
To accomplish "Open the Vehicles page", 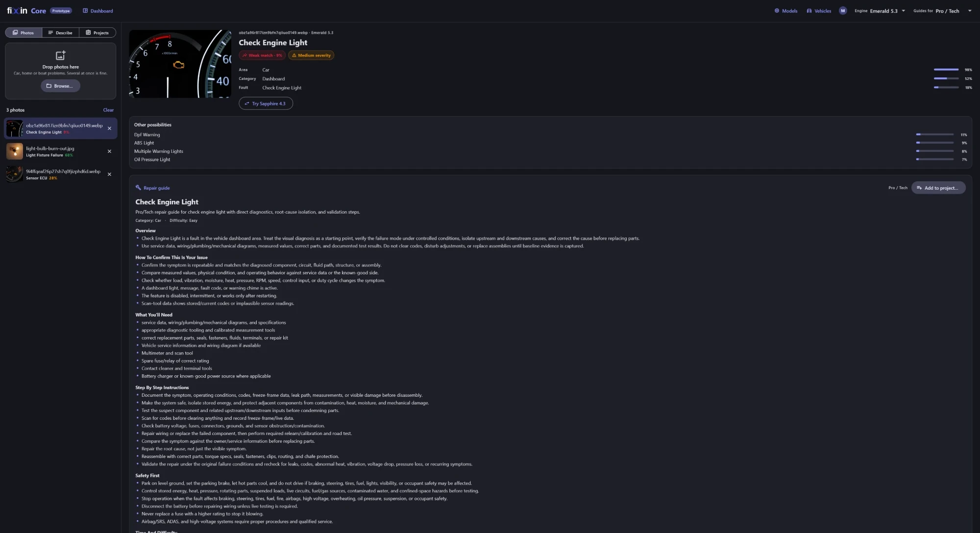I will [819, 11].
